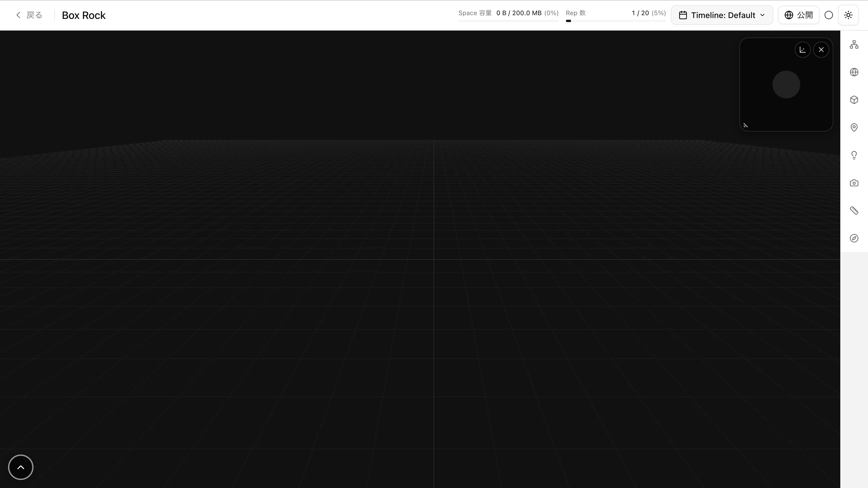Toggle light mode with sun icon
Screen dimensions: 868x488
click(848, 15)
